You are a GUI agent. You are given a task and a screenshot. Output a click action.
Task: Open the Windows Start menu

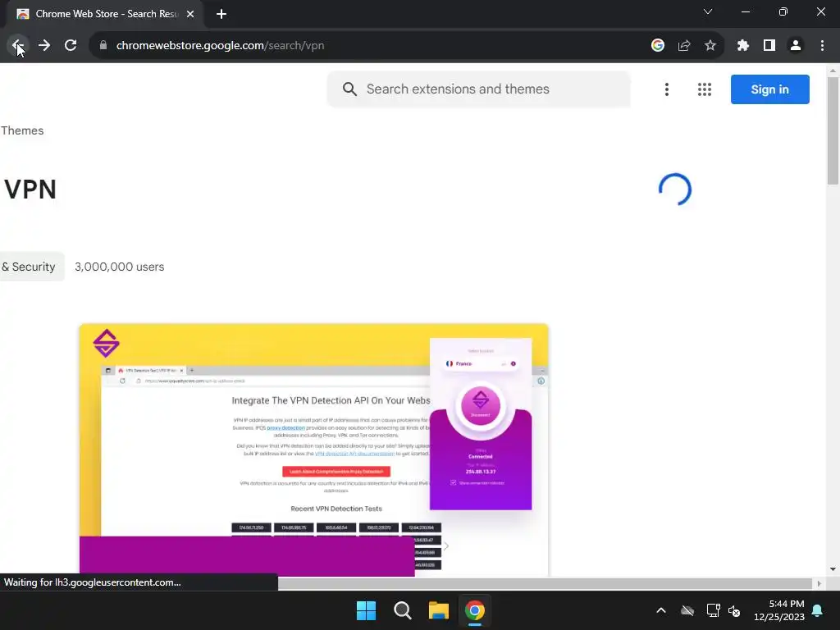[367, 610]
